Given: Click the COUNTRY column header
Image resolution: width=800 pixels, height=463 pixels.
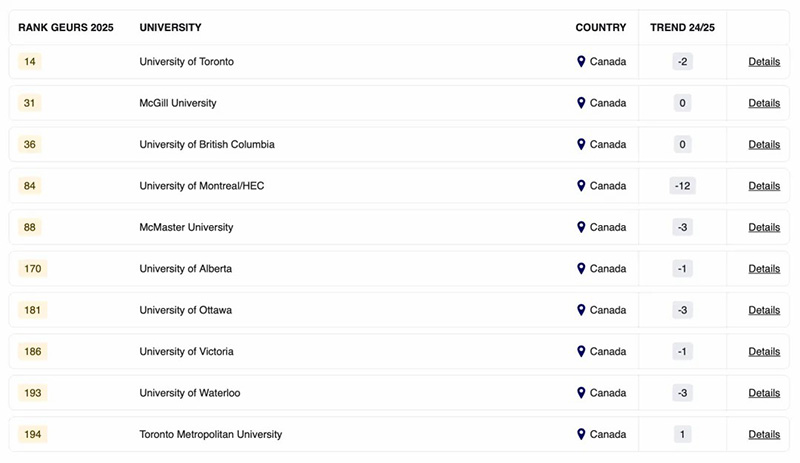Looking at the screenshot, I should pos(601,28).
